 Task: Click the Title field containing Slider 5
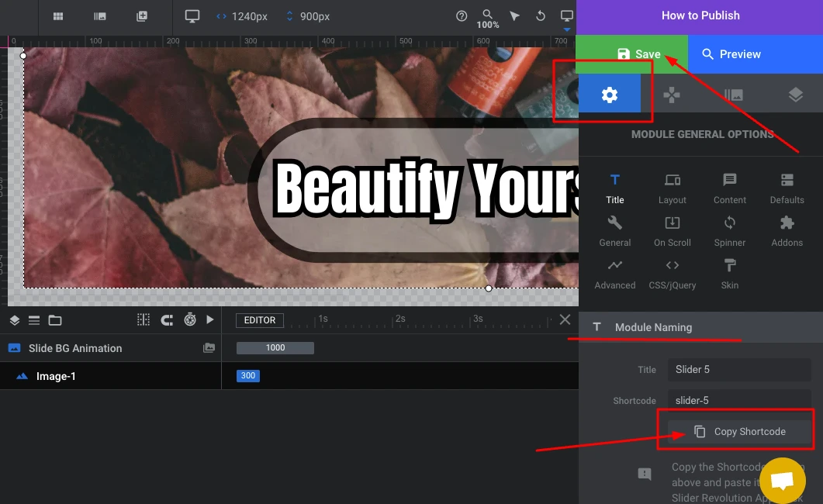point(739,370)
